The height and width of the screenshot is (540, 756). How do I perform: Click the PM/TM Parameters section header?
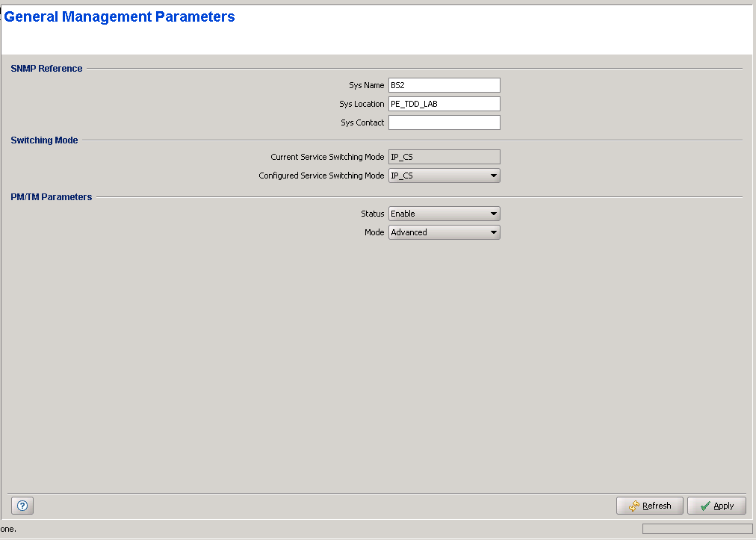click(52, 197)
